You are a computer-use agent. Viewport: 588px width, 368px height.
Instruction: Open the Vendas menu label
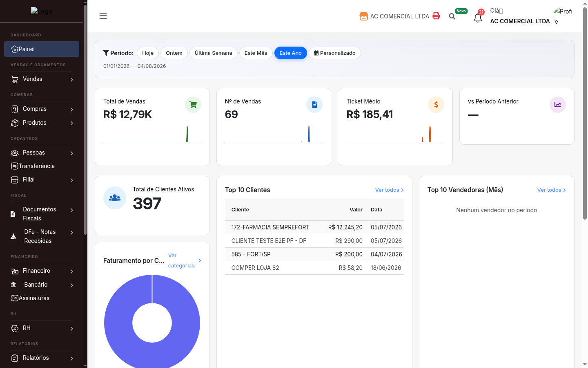[x=33, y=79]
